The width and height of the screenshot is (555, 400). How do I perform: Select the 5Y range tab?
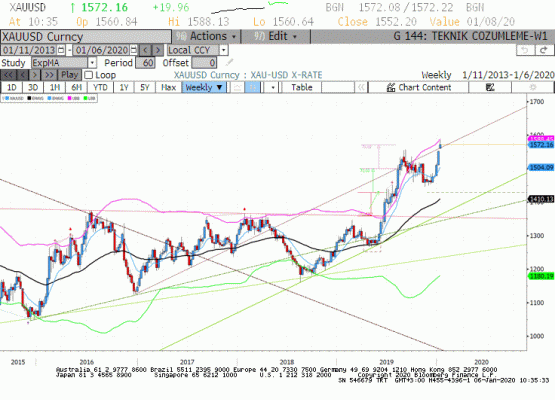click(x=145, y=87)
